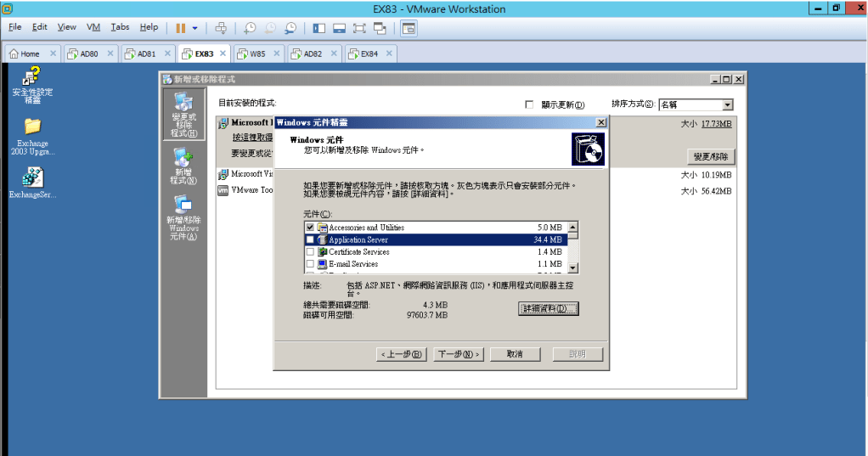Click the send Ctrl+Alt+Del toolbar icon
The height and width of the screenshot is (456, 868).
pyautogui.click(x=221, y=28)
